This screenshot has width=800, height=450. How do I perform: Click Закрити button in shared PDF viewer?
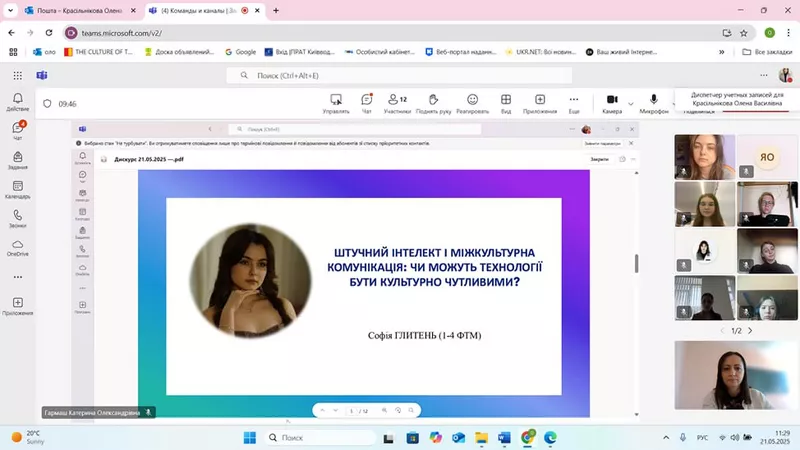599,159
